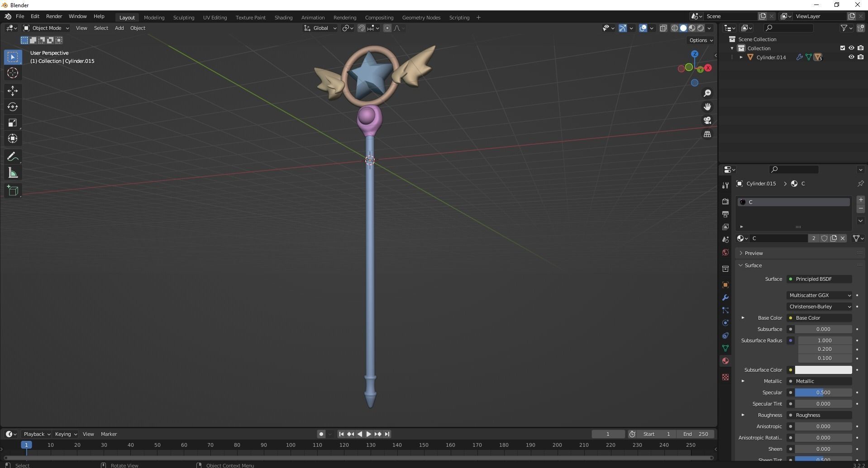
Task: Activate the Move tool
Action: coord(13,91)
